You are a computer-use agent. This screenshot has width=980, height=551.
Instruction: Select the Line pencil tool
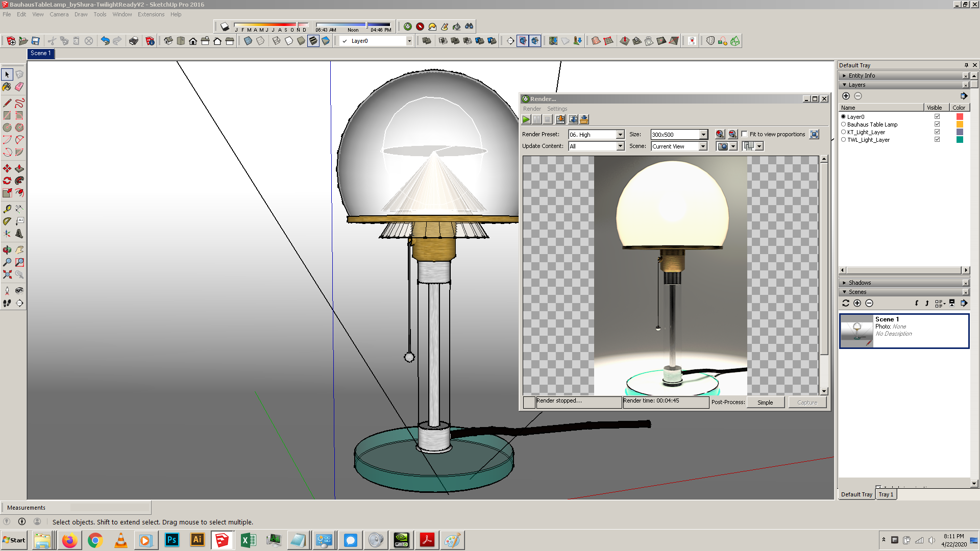(7, 103)
